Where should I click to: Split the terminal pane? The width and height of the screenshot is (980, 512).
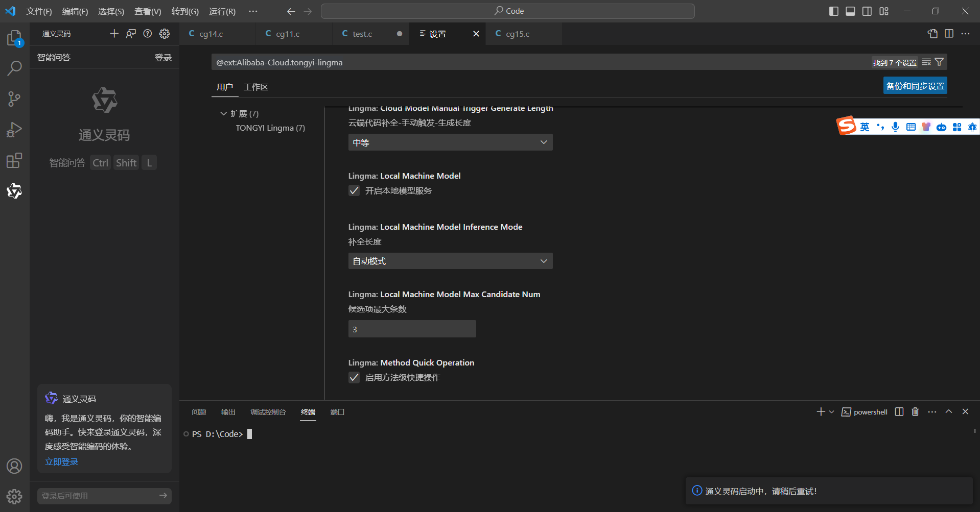click(899, 412)
